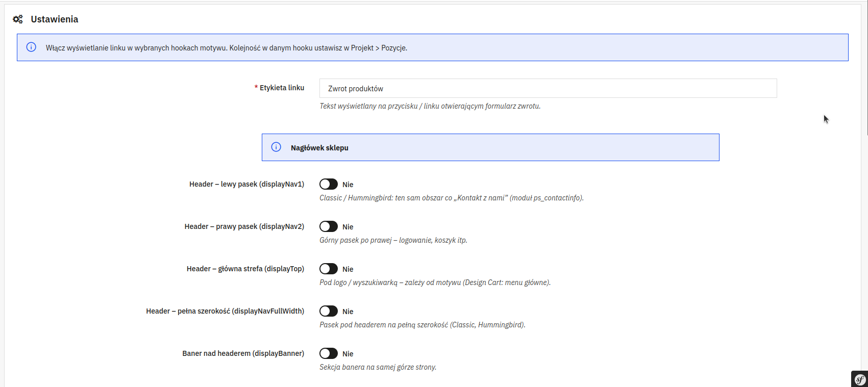This screenshot has height=387, width=868.
Task: Click the info icon in the top blue alert
Action: (31, 47)
